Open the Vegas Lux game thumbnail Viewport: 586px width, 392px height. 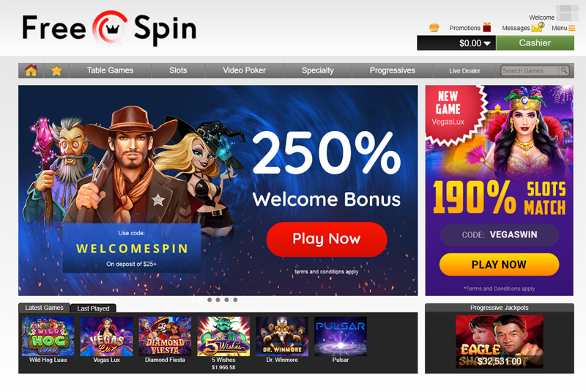pos(106,336)
